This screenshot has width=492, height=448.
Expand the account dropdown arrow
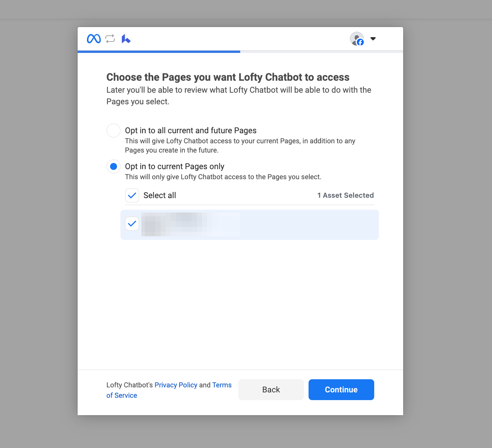pos(373,39)
